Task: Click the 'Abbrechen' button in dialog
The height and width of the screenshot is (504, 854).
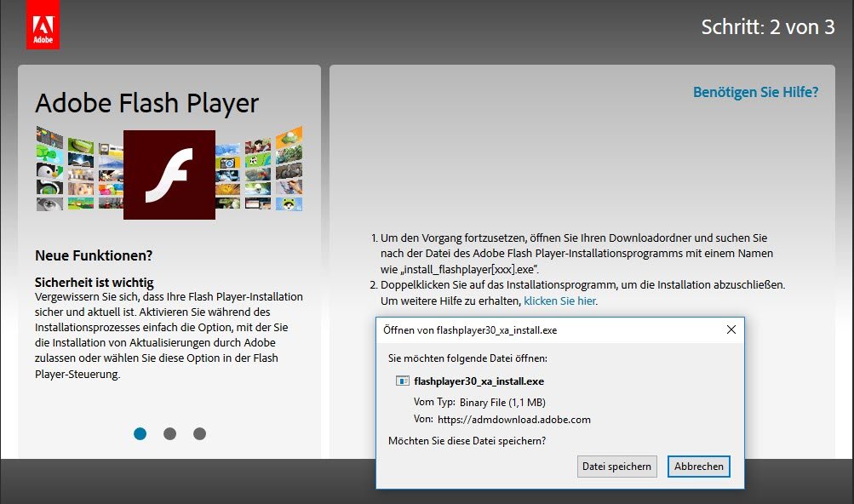Action: 699,467
